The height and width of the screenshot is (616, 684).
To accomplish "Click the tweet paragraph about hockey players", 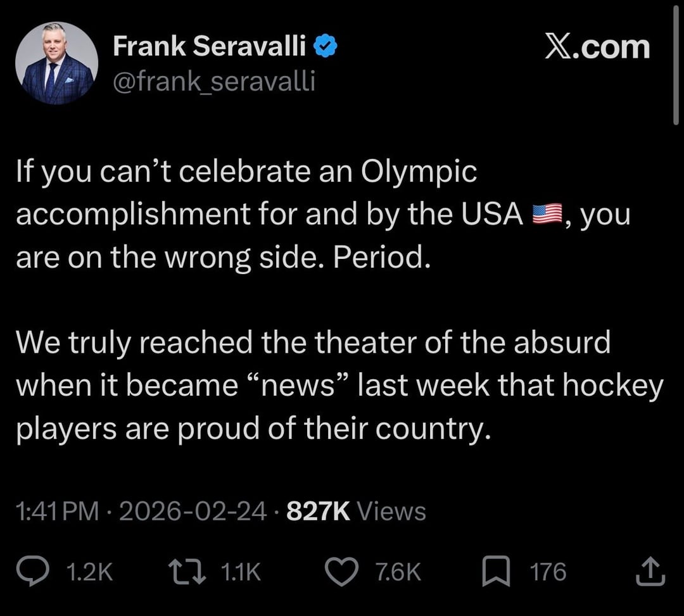I will [338, 386].
